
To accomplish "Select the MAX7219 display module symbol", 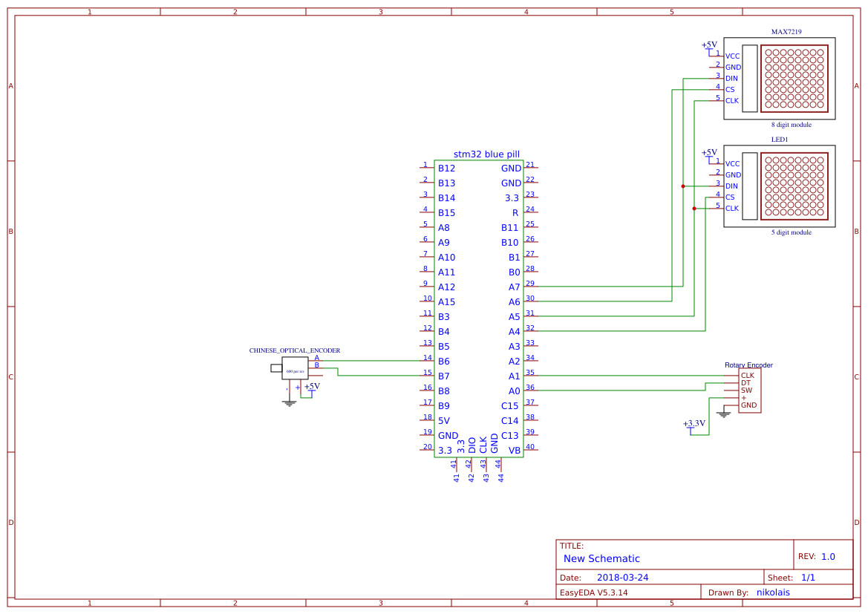I will (780, 78).
